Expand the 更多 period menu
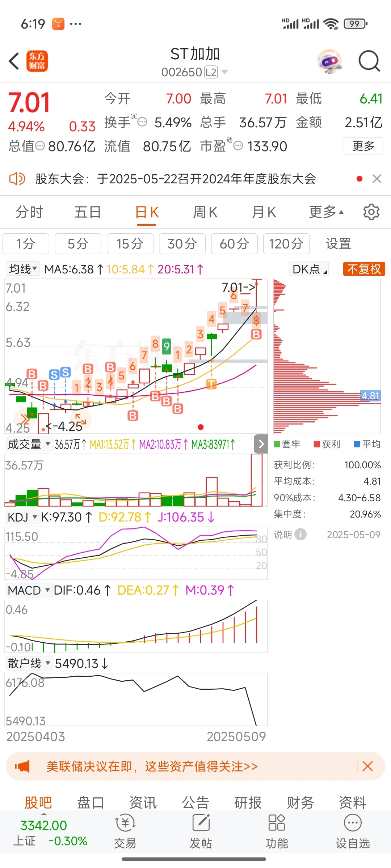This screenshot has height=868, width=391. (x=326, y=212)
